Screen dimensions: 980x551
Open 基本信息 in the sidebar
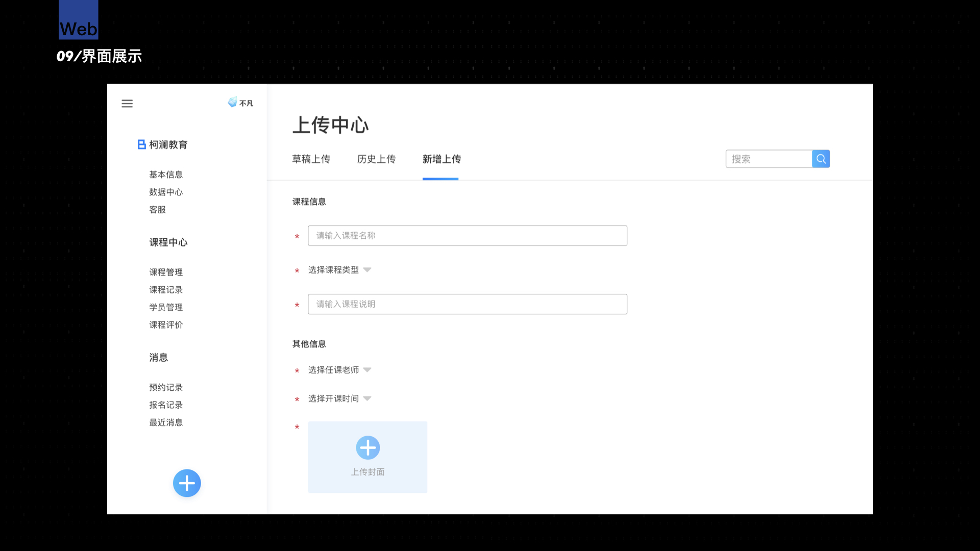(166, 174)
